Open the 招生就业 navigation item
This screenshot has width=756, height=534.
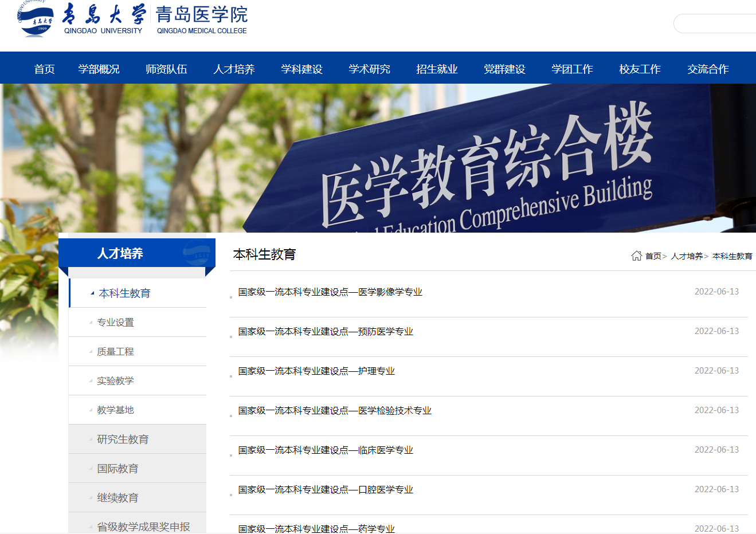pyautogui.click(x=437, y=69)
